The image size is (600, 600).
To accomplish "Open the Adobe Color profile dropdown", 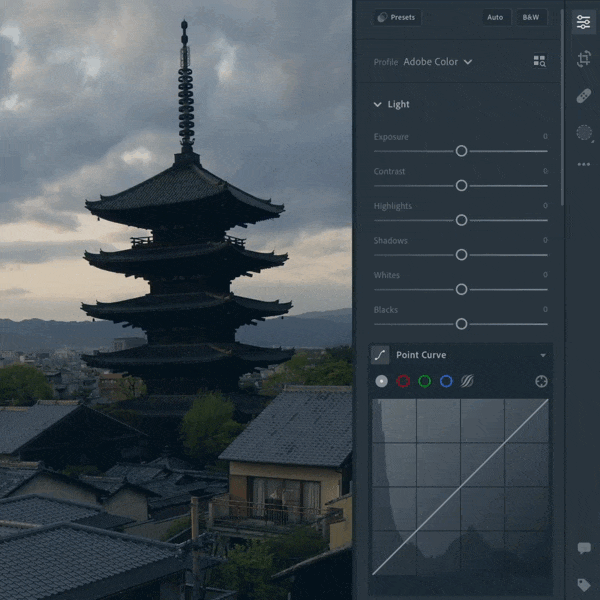I will (x=437, y=62).
